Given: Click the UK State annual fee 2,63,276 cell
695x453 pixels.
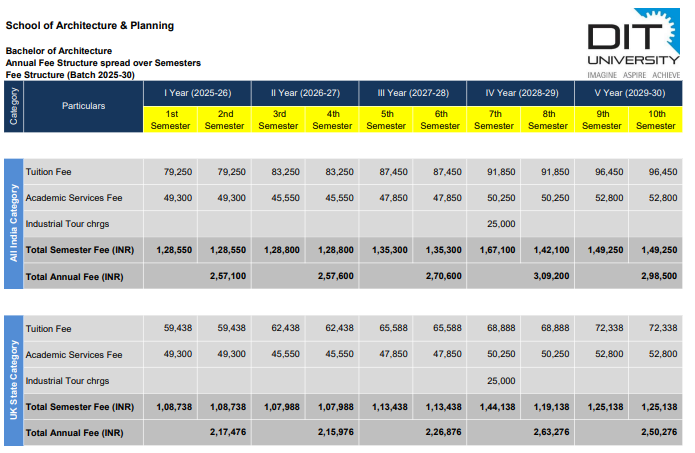Looking at the screenshot, I should coord(547,432).
